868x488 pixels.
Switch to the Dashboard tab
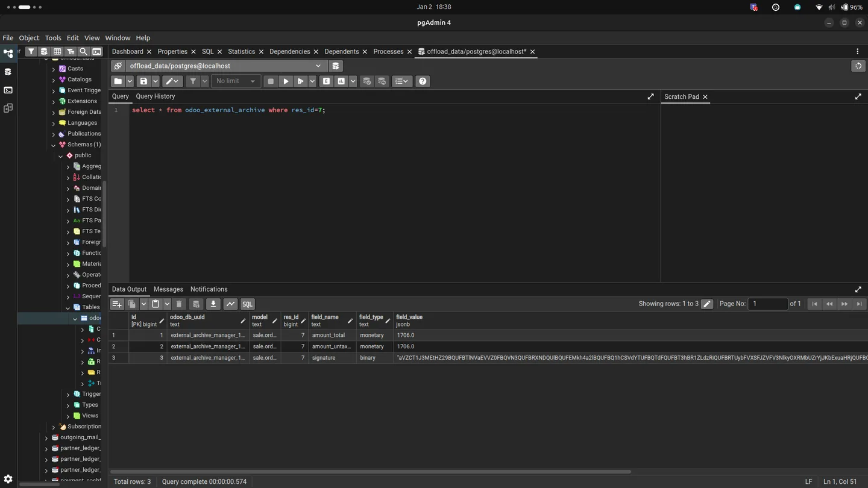click(127, 52)
